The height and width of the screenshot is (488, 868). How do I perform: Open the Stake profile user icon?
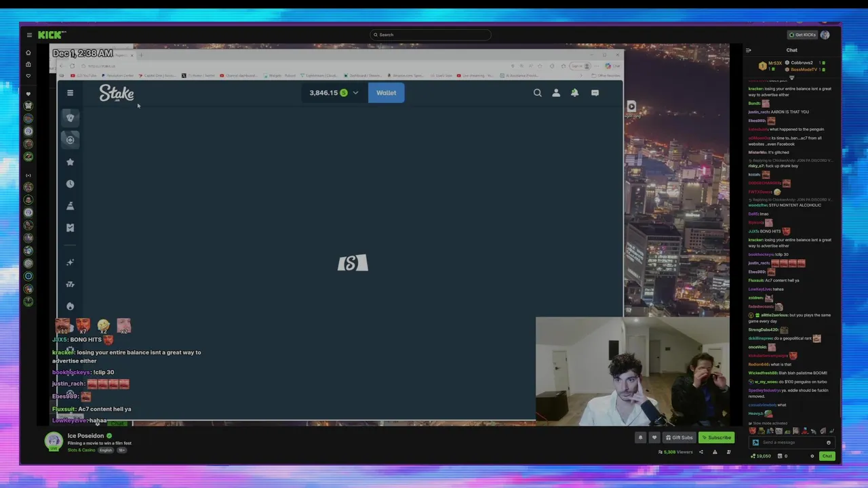(556, 93)
